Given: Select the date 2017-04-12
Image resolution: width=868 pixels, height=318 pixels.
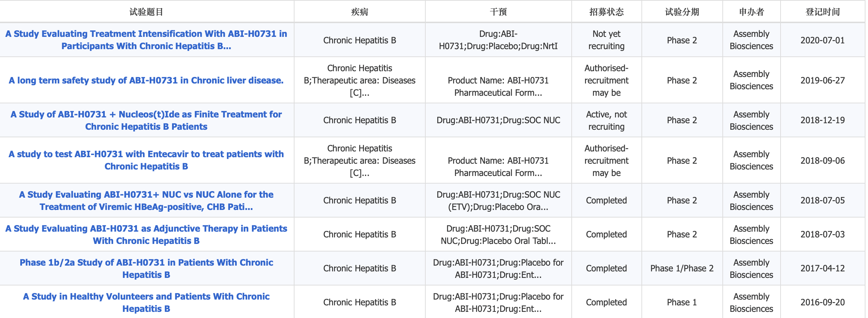Looking at the screenshot, I should pos(823,268).
